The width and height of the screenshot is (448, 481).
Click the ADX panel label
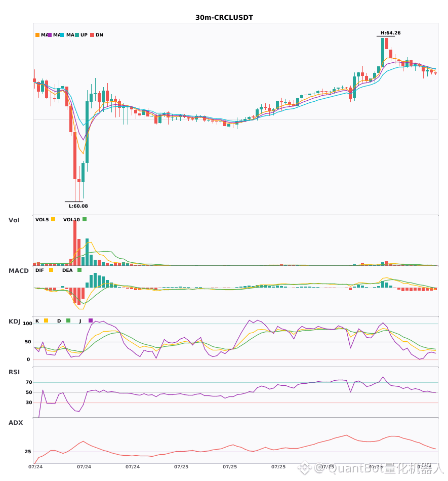16,423
